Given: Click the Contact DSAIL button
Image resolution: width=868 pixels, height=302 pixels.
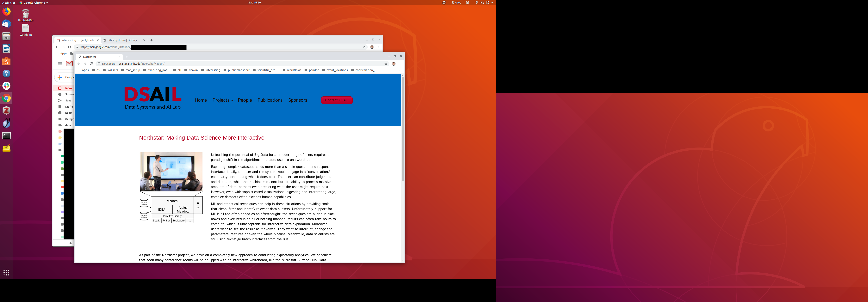Looking at the screenshot, I should 337,100.
